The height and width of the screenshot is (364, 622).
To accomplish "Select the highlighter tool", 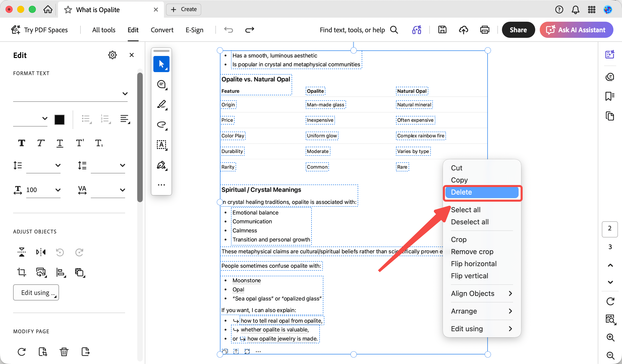I will pos(161,105).
